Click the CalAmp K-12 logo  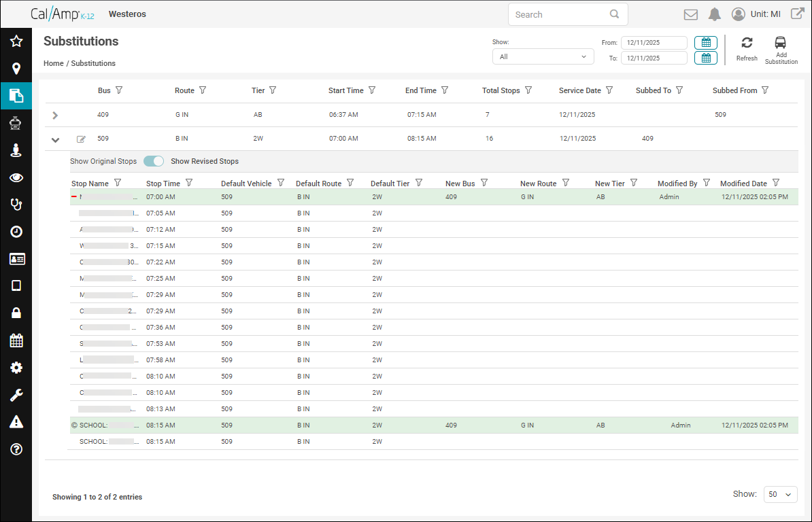click(x=62, y=14)
